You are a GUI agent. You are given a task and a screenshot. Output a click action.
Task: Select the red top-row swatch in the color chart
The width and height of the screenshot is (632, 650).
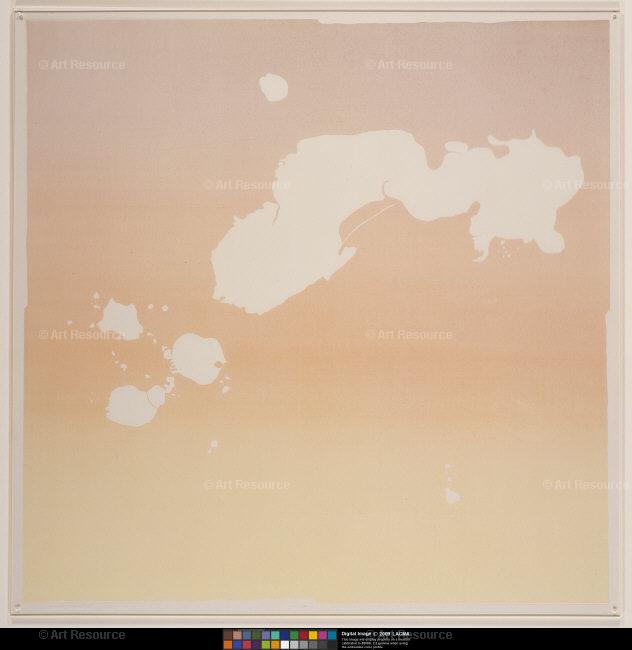(x=304, y=635)
